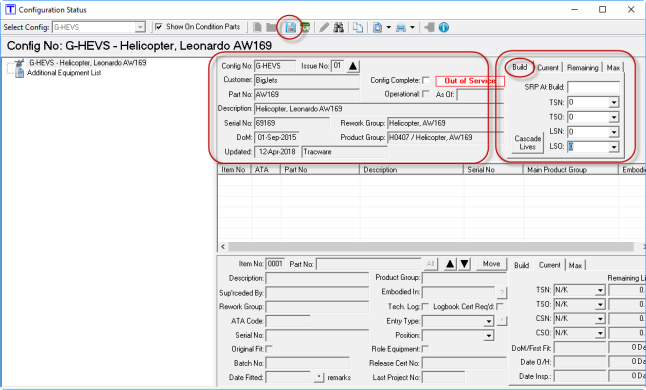
Task: Select the top Current tab
Action: [x=548, y=68]
